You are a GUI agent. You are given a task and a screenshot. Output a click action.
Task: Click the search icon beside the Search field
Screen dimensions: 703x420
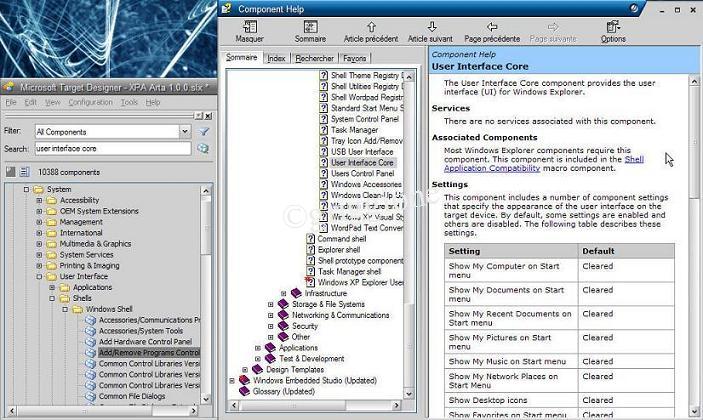click(203, 148)
